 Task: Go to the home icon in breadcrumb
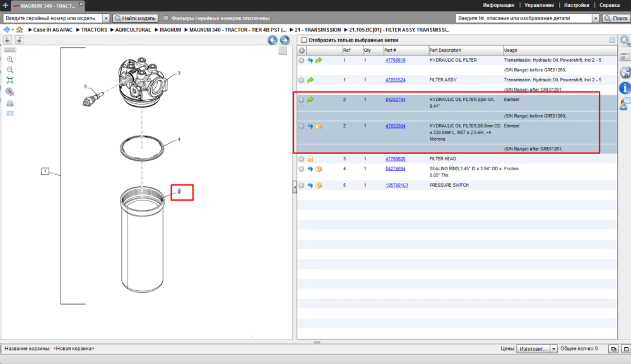pyautogui.click(x=20, y=30)
